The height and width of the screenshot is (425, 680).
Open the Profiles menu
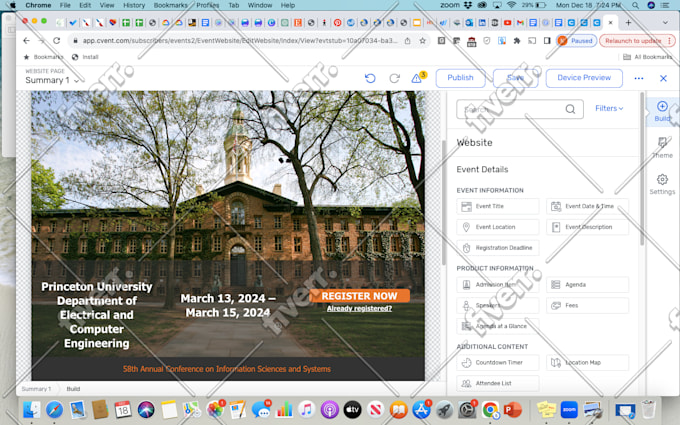pyautogui.click(x=208, y=5)
